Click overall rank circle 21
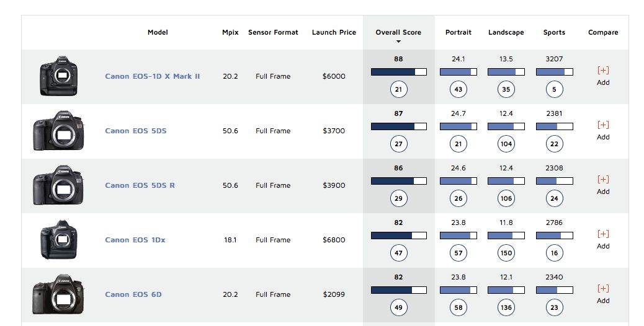This screenshot has height=326, width=644. (x=398, y=89)
